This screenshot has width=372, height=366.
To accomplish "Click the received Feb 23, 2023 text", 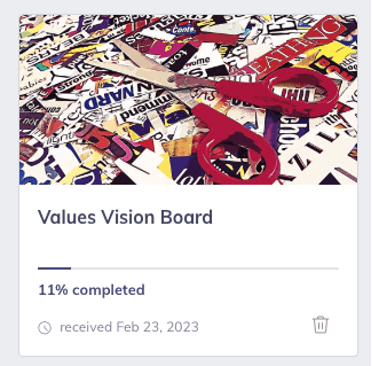I will (129, 327).
